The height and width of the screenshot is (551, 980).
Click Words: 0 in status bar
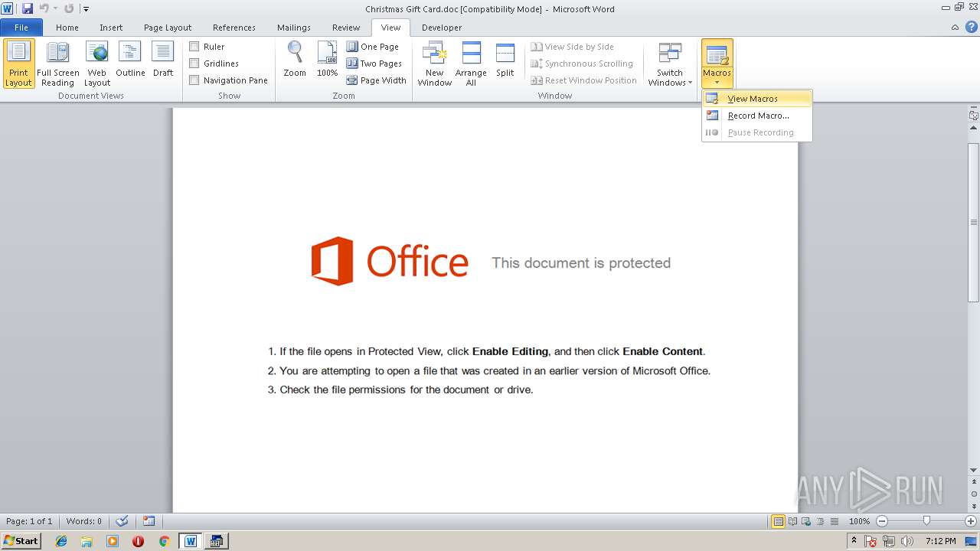click(84, 521)
